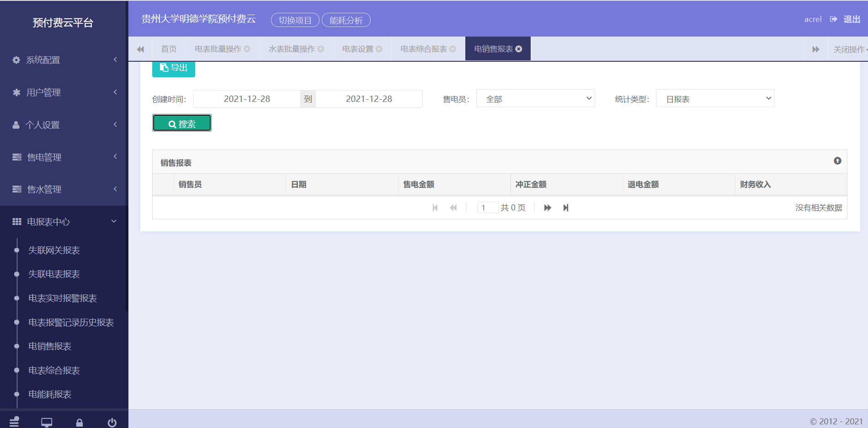Click the 搜索 button
Image resolution: width=868 pixels, height=428 pixels.
pyautogui.click(x=182, y=123)
